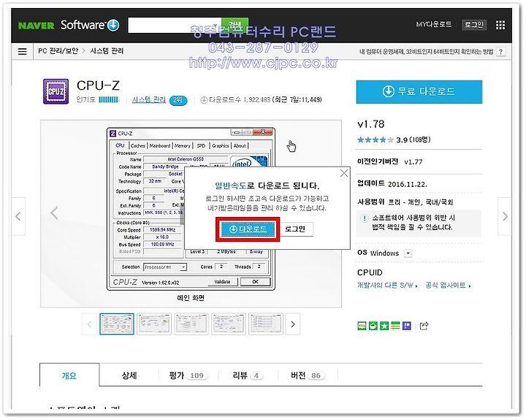
Task: Switch to the 상세 tab
Action: click(x=129, y=375)
